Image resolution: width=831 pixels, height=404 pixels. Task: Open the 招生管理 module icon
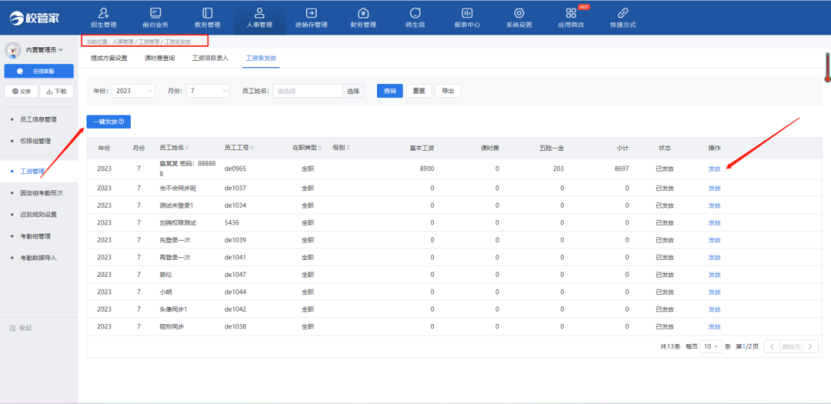[101, 15]
